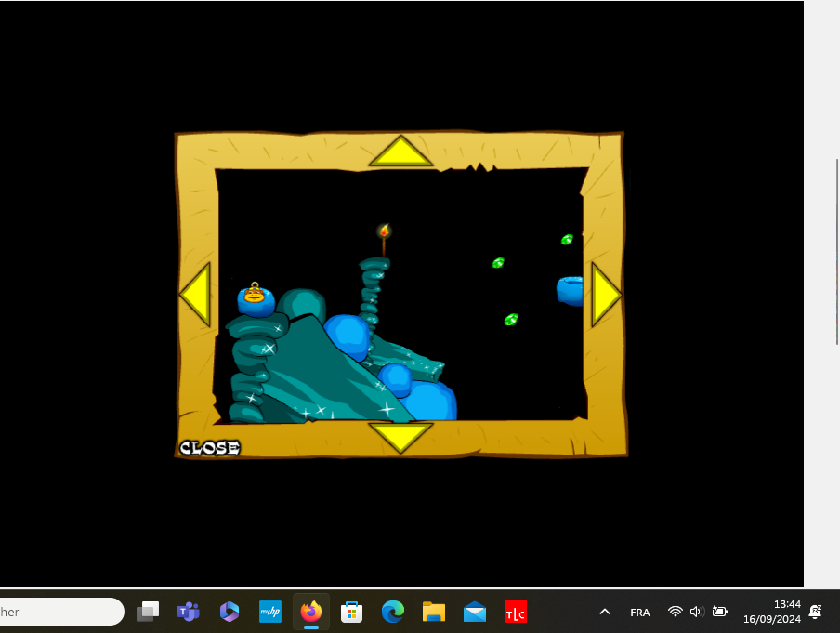Open Task View in the taskbar
This screenshot has width=840, height=633.
(x=148, y=612)
